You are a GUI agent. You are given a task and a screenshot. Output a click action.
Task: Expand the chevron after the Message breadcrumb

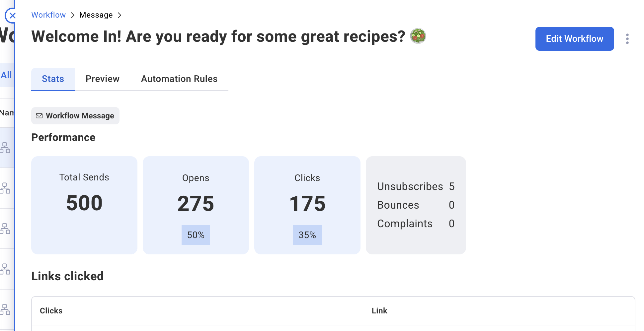point(120,15)
